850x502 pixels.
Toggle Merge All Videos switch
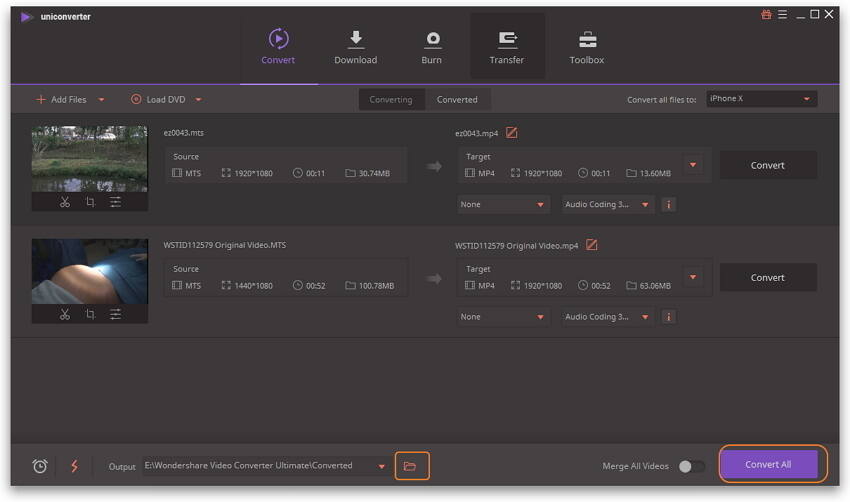tap(692, 466)
